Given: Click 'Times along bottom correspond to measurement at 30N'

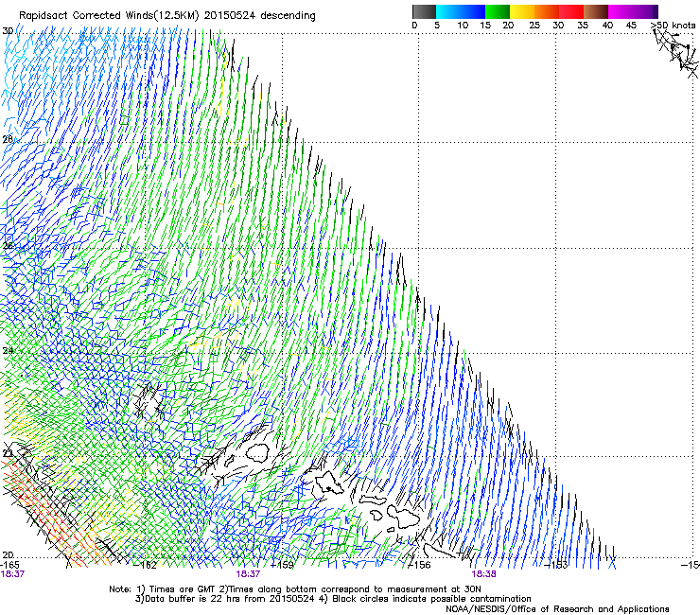Looking at the screenshot, I should tap(354, 589).
